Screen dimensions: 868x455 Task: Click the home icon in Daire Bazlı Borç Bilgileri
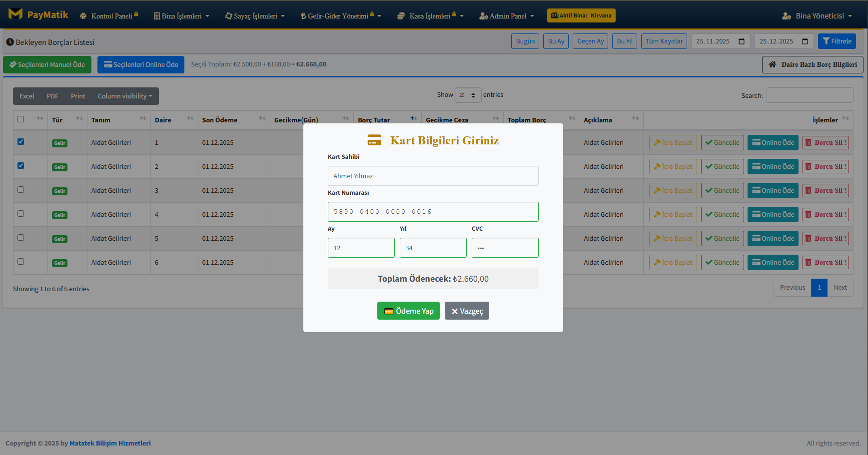coord(773,64)
